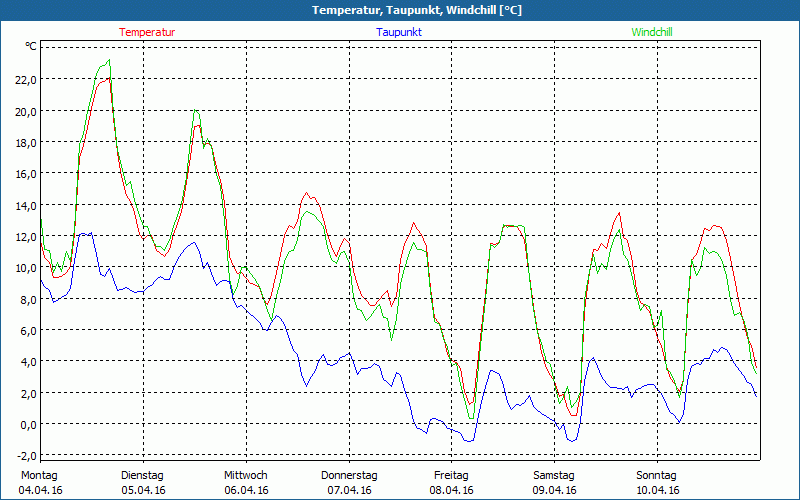Click the Samstag day label
Screen dimensions: 800x500
[554, 476]
